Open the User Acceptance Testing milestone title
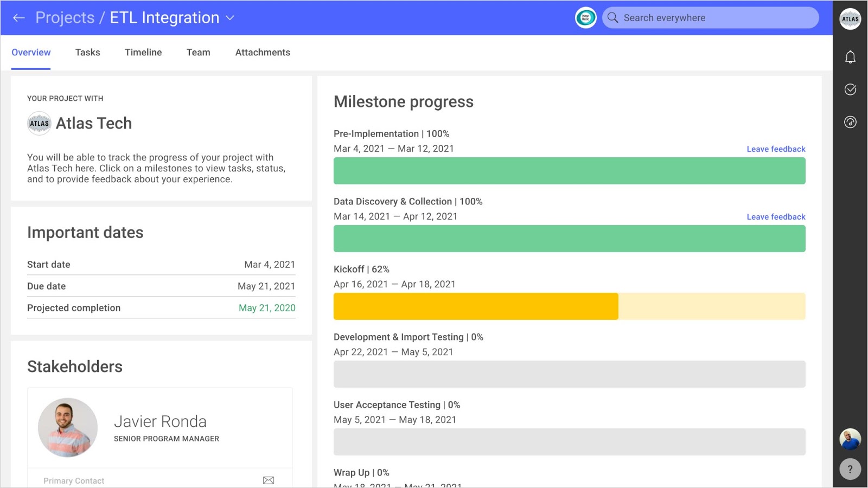 click(x=397, y=405)
